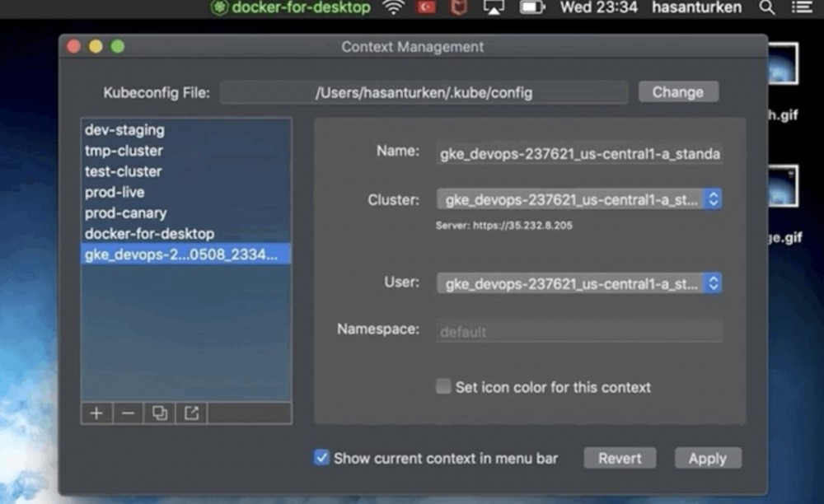The image size is (824, 504).
Task: Select gke_devops-2...0508_2334 context row
Action: (x=186, y=254)
